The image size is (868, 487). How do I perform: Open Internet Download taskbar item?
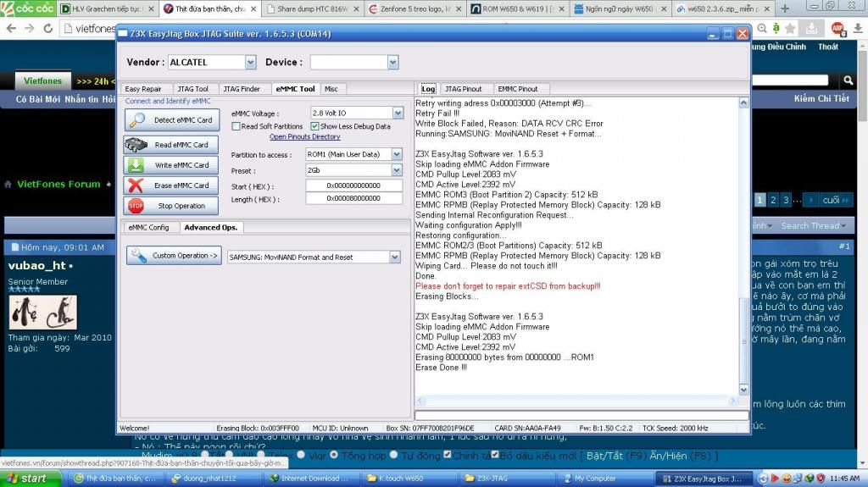pos(310,479)
